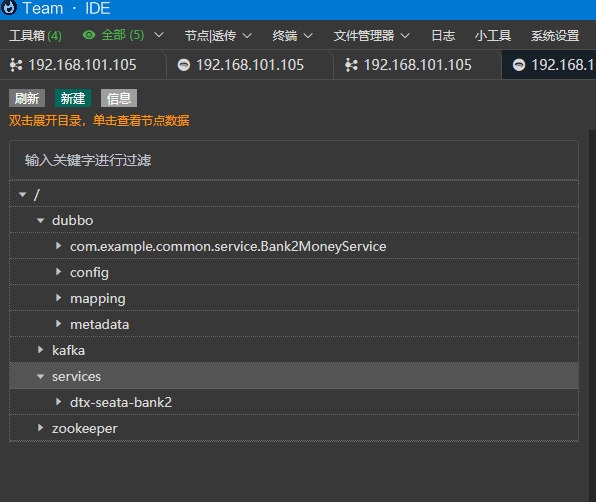Switch to first 192.168.101.105 zookeeper tab
Viewport: 596px width, 502px height.
[x=83, y=65]
